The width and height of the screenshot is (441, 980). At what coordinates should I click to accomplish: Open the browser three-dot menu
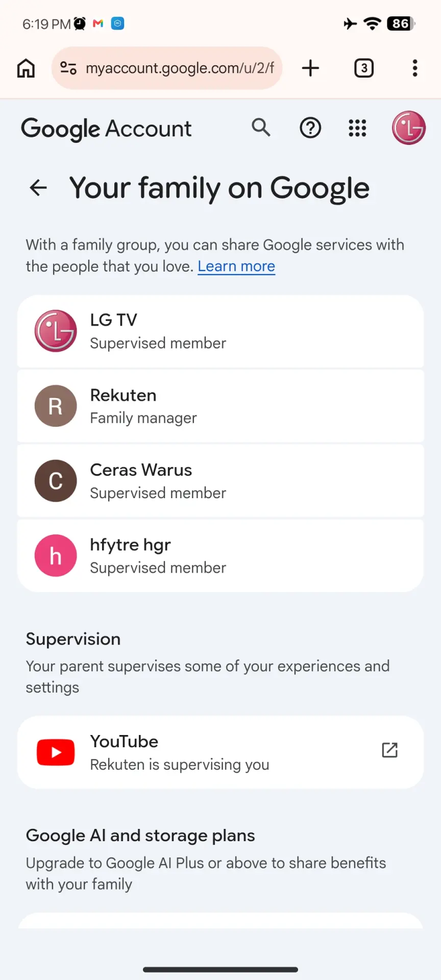[415, 68]
